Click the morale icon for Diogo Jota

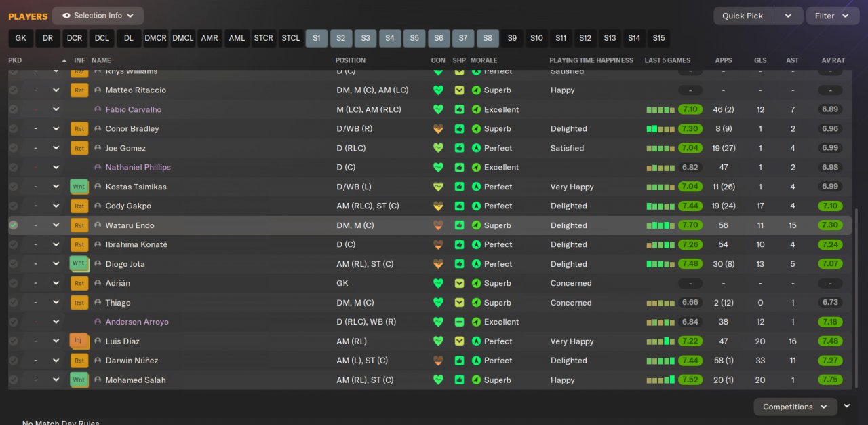(x=476, y=264)
